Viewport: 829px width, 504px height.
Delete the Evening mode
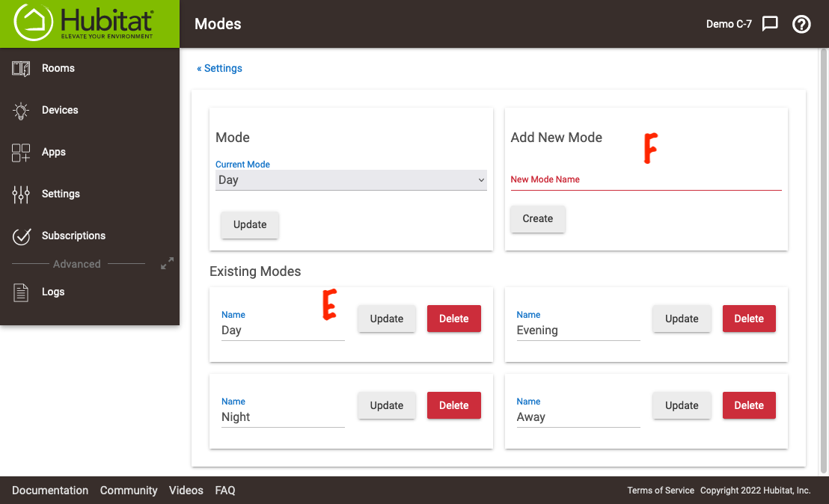[749, 319]
